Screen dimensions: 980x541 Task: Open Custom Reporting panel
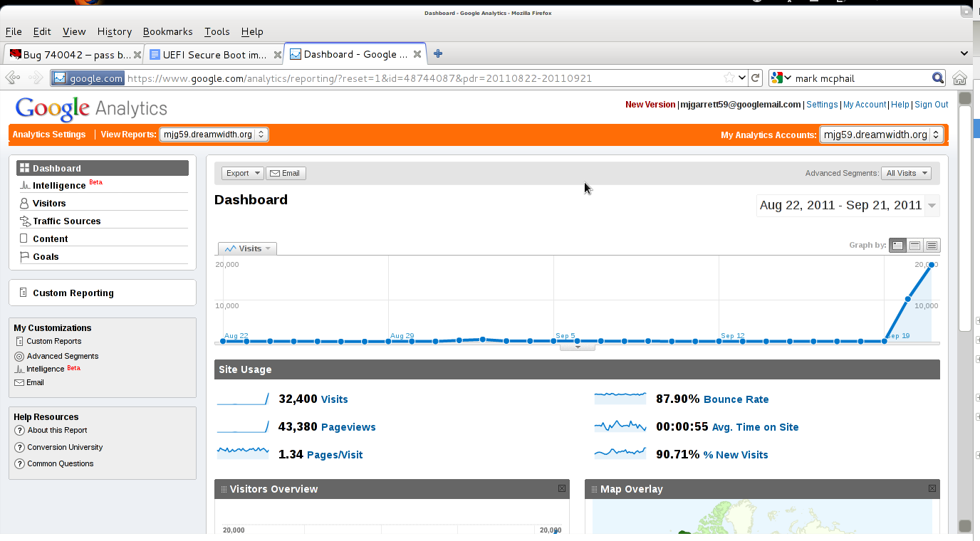coord(103,293)
